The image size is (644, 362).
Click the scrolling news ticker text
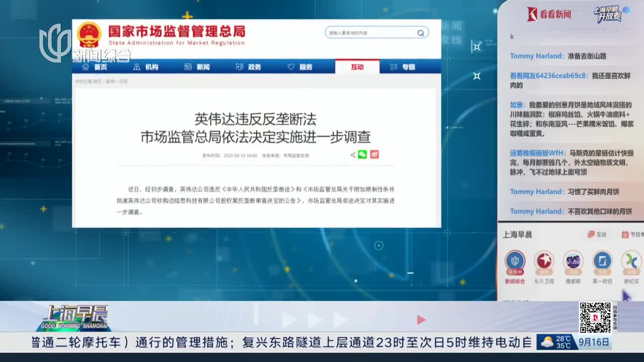282,342
